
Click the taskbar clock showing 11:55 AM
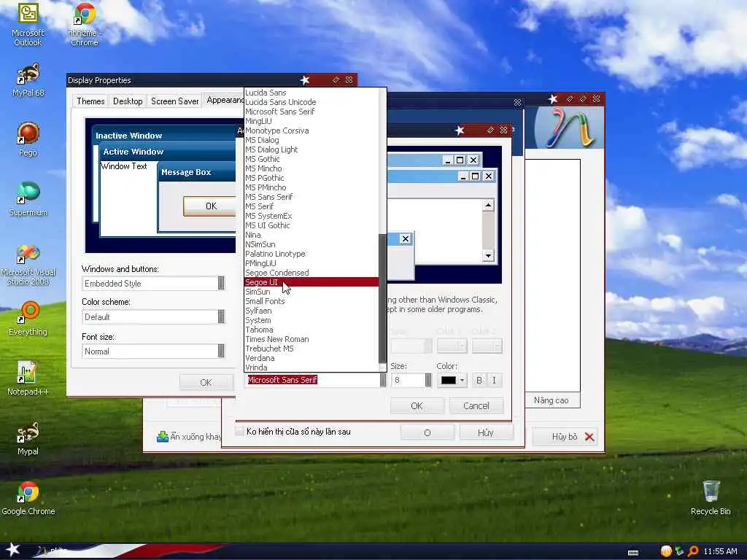720,551
